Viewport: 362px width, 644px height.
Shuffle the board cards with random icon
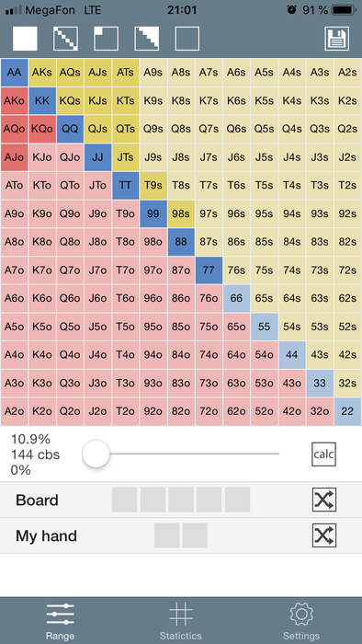coord(324,500)
